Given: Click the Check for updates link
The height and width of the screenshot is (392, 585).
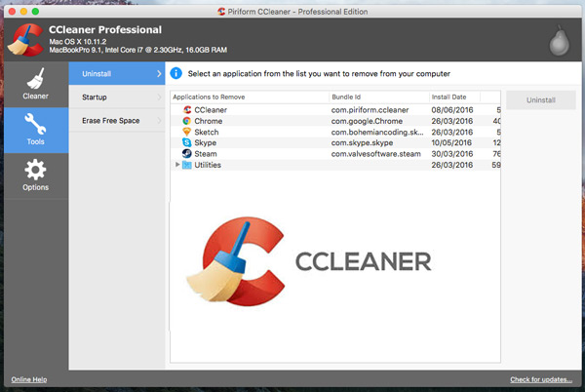Looking at the screenshot, I should [541, 379].
